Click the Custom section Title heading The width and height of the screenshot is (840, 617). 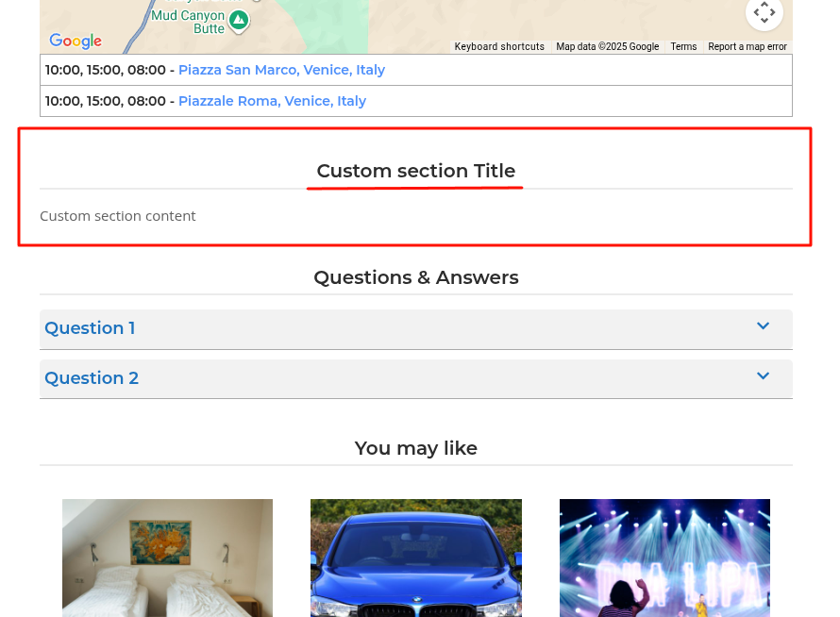coord(415,171)
